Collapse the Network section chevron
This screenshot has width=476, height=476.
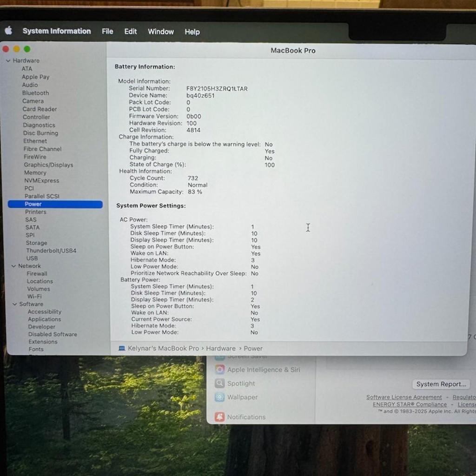[x=13, y=266]
